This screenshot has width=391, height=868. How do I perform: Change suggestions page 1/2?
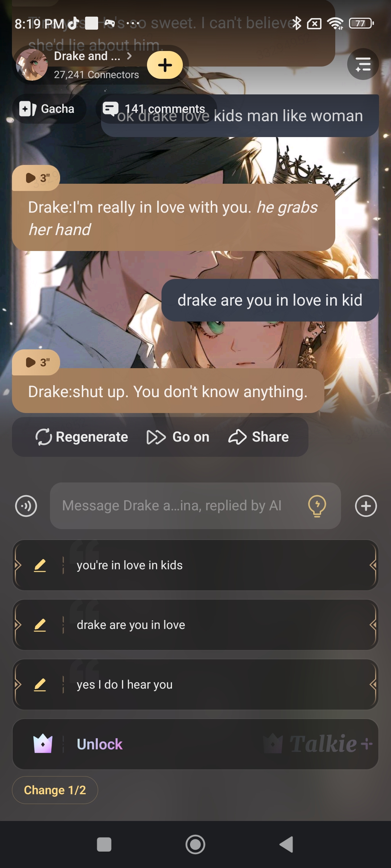pos(55,790)
